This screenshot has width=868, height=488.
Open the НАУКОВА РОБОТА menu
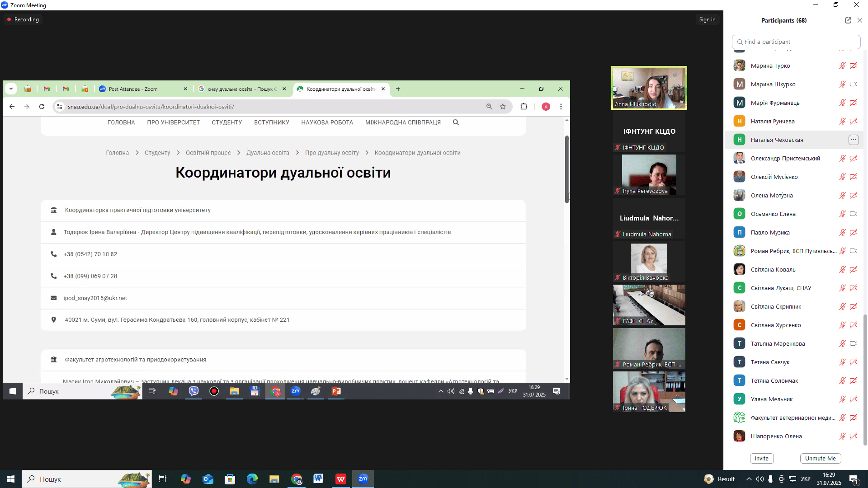(327, 122)
